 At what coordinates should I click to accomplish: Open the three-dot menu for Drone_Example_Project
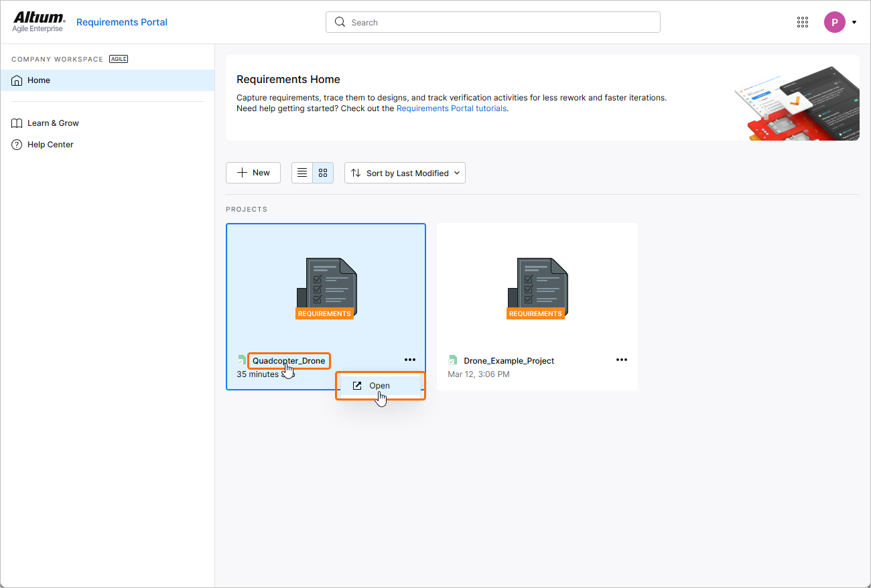click(622, 360)
